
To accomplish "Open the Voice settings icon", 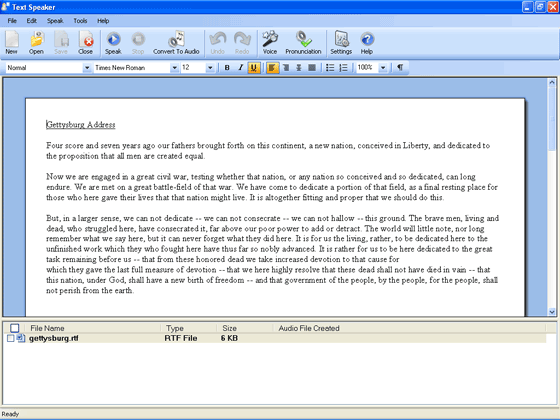I will click(x=270, y=39).
